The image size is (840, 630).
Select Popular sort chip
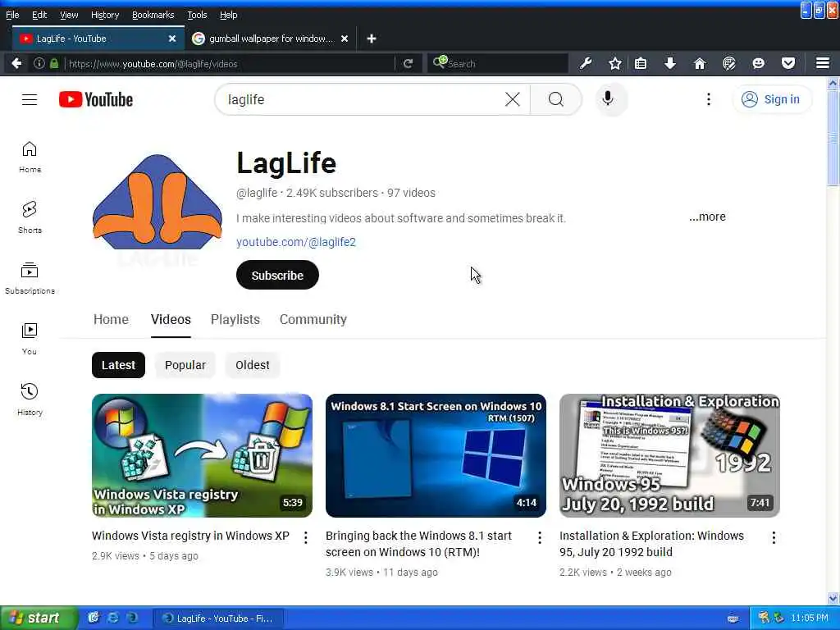click(x=185, y=365)
